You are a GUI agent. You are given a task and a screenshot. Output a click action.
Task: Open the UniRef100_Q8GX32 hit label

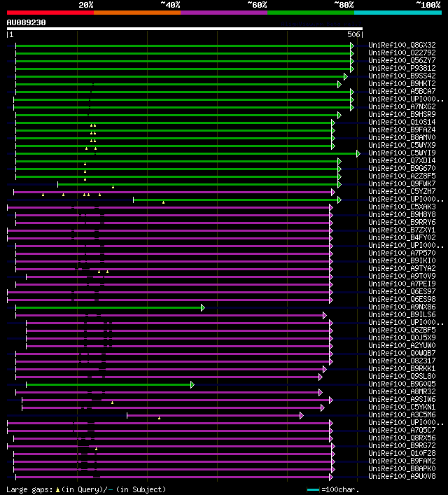(402, 45)
